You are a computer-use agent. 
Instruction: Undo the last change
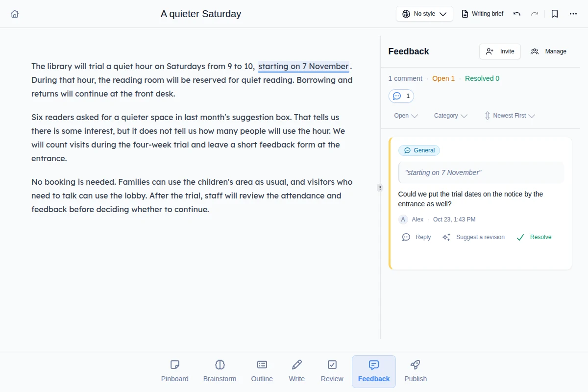[517, 14]
